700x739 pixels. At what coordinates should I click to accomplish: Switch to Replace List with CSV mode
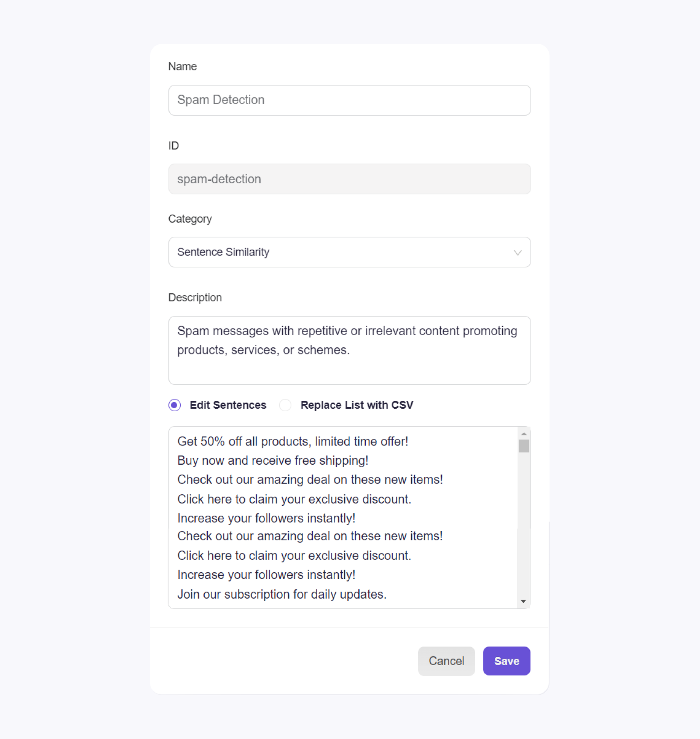click(285, 405)
